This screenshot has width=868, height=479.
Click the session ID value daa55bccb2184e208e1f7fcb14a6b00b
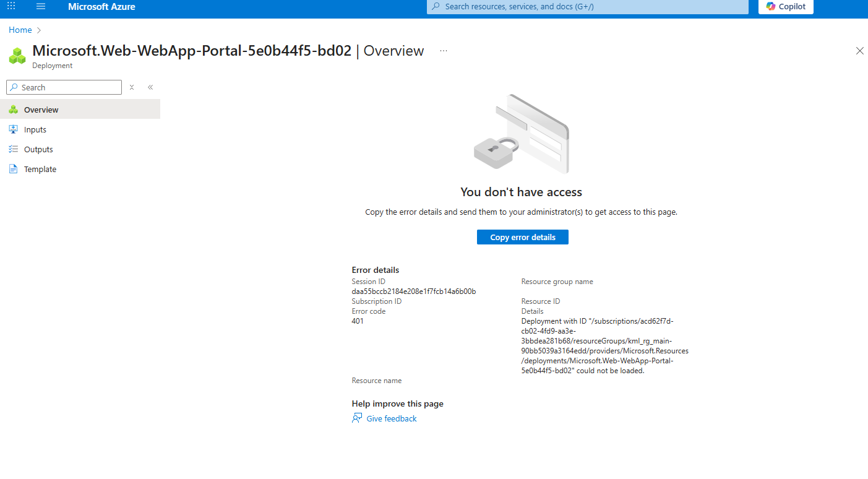tap(414, 291)
